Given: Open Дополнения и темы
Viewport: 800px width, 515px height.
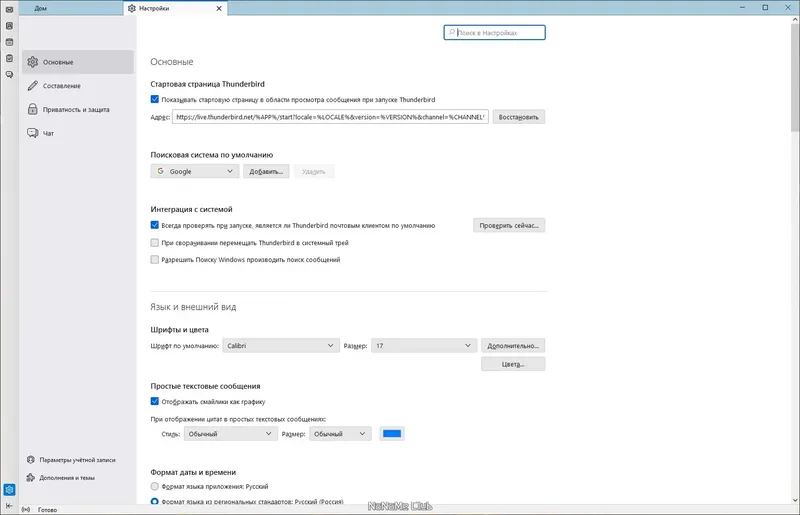Looking at the screenshot, I should click(61, 478).
